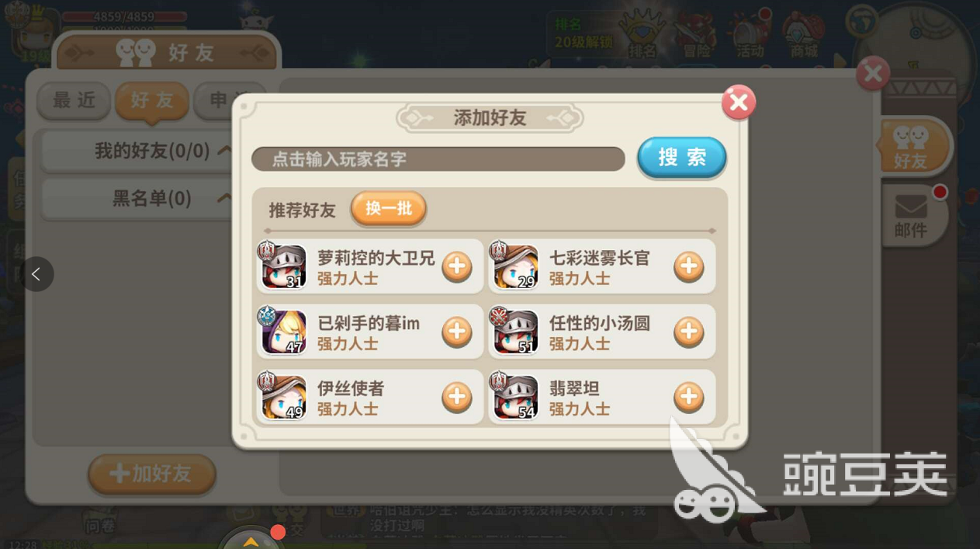The image size is (980, 549).
Task: Add 七彩迷雾长官 using the plus icon
Action: click(x=688, y=267)
